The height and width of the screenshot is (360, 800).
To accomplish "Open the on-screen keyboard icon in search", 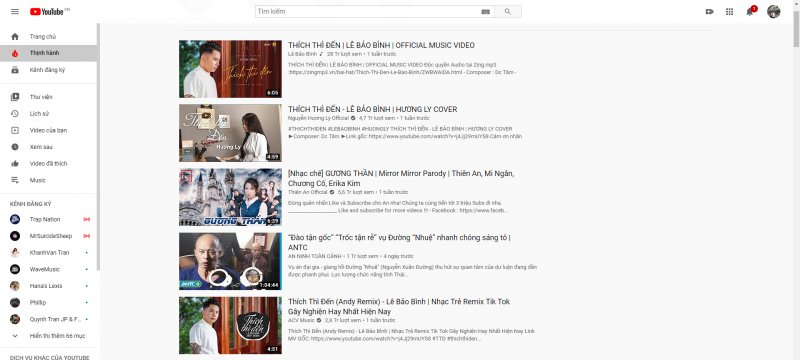I will (x=485, y=11).
